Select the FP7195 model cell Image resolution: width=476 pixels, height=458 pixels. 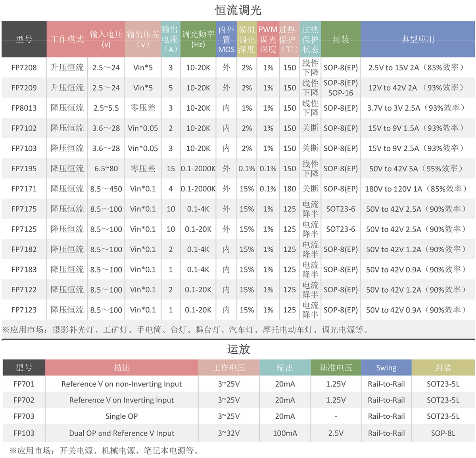[x=24, y=169]
